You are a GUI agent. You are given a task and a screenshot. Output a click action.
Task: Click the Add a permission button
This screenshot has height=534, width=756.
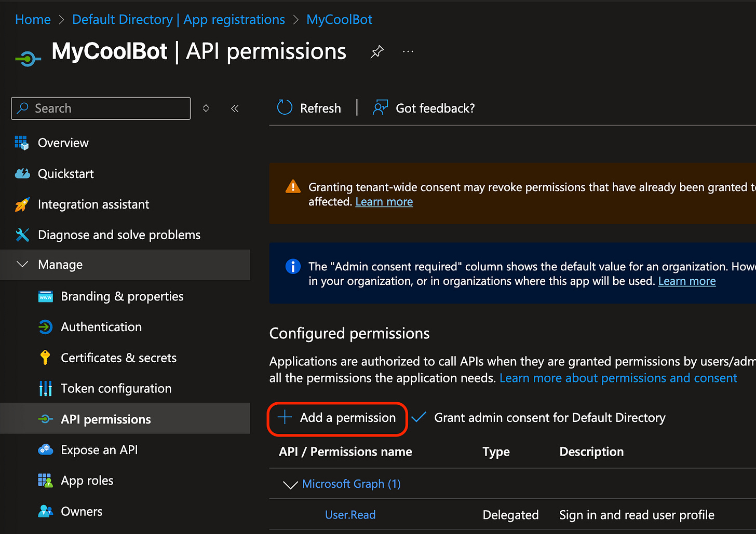[337, 418]
